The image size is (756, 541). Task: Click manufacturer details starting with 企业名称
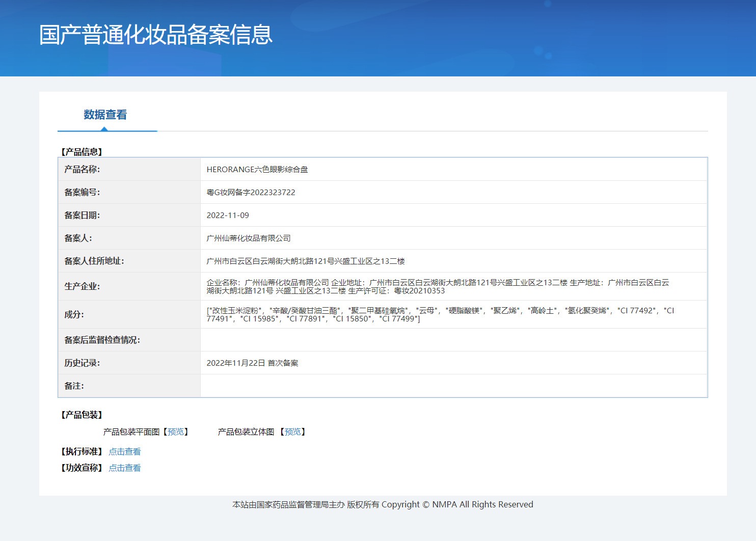(x=438, y=286)
